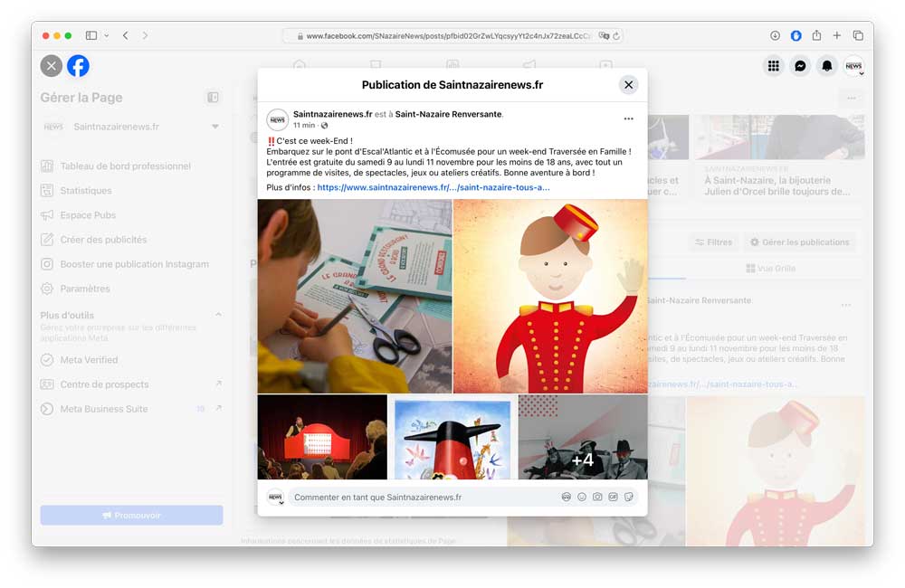Comment with an avatar sticker icon
Image resolution: width=905 pixels, height=588 pixels.
click(567, 497)
